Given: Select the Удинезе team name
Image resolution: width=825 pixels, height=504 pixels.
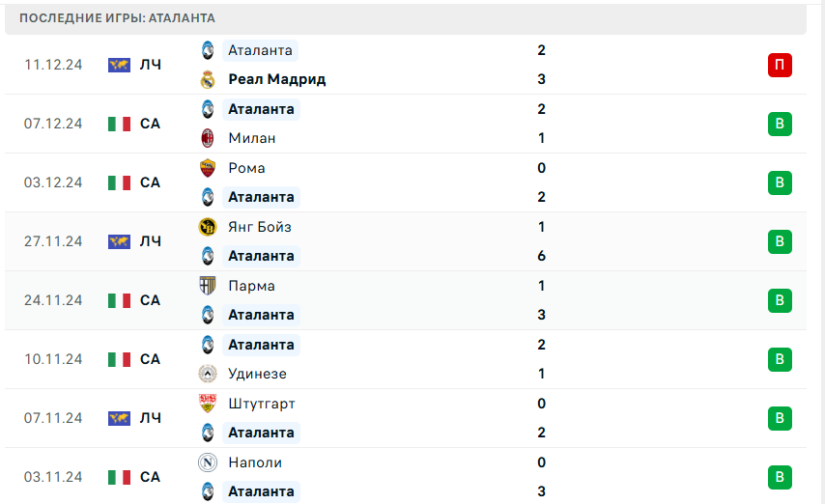Looking at the screenshot, I should pyautogui.click(x=257, y=374).
